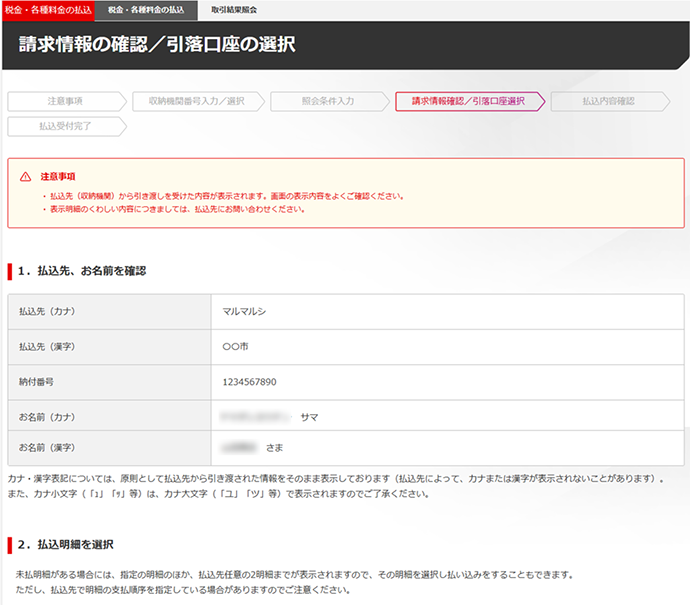Click the マルマルシ payee kana value
Image resolution: width=690 pixels, height=605 pixels.
[245, 311]
